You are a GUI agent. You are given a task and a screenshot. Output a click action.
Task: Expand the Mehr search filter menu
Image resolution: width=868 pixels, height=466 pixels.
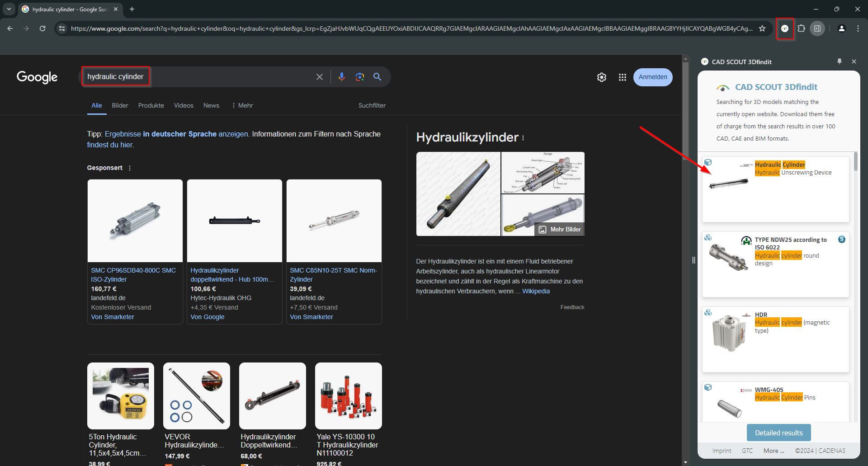[242, 105]
